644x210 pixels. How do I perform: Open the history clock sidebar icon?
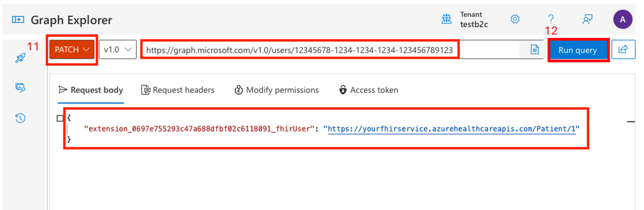coord(20,118)
